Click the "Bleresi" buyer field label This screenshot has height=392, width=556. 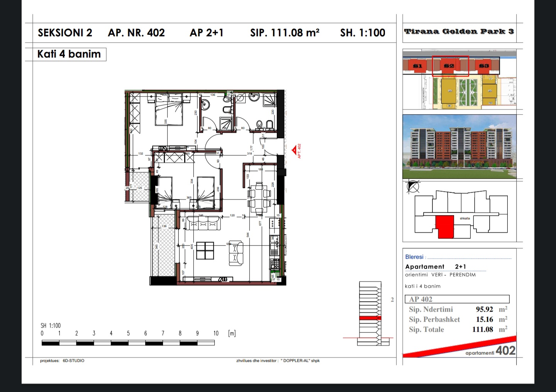(x=414, y=257)
